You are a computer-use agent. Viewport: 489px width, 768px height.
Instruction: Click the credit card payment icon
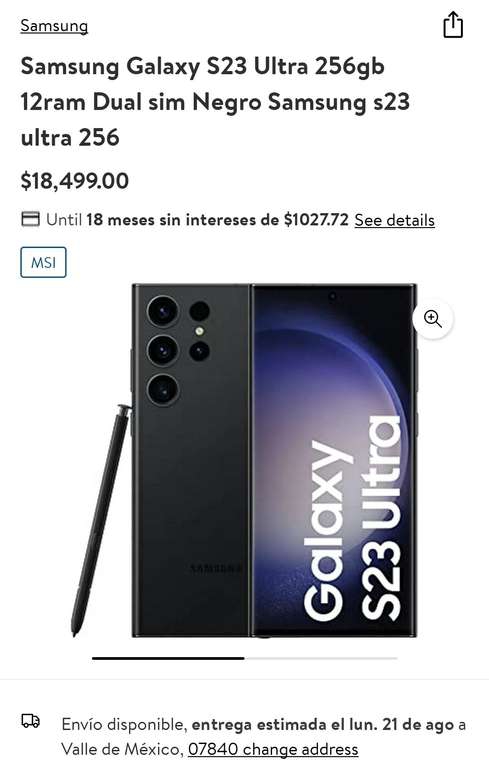[30, 219]
